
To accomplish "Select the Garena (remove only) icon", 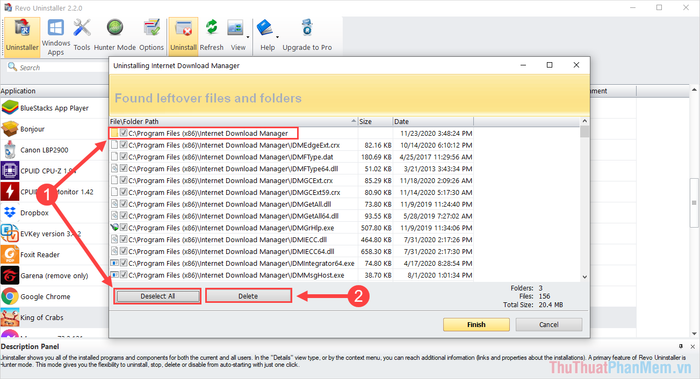I will coord(10,275).
